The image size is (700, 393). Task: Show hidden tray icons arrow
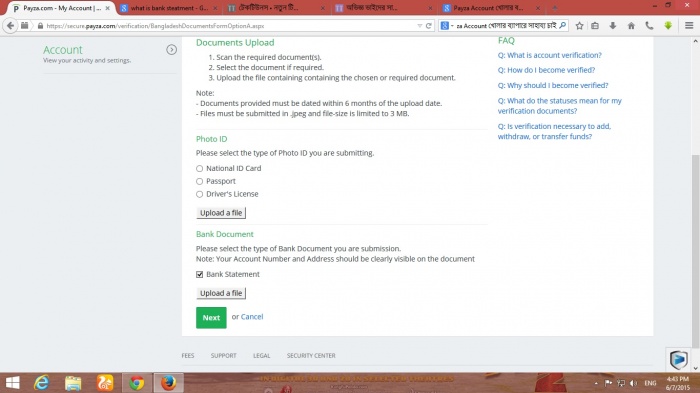coord(596,383)
